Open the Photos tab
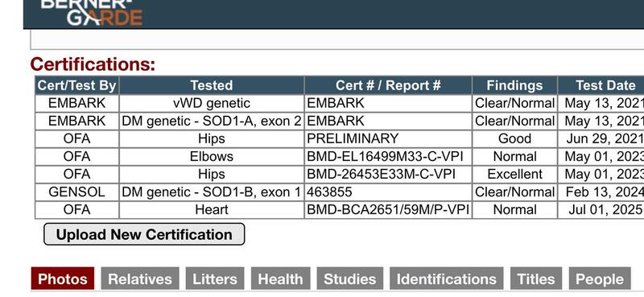The height and width of the screenshot is (297, 644). pyautogui.click(x=63, y=279)
